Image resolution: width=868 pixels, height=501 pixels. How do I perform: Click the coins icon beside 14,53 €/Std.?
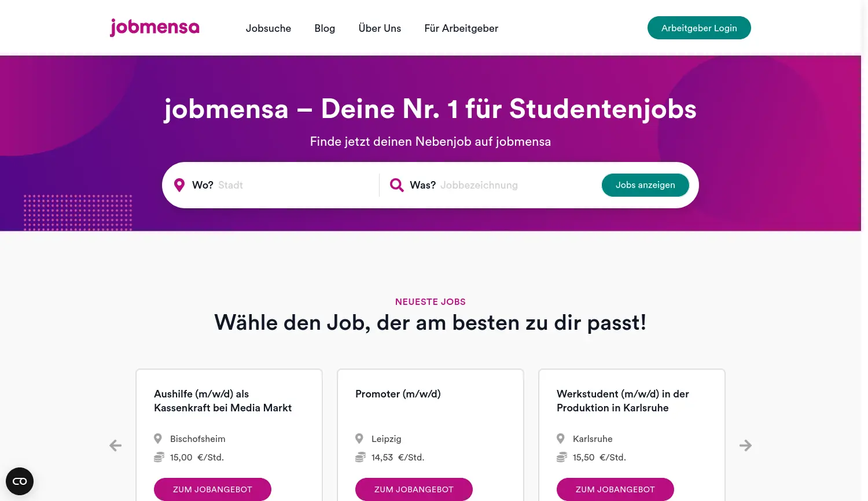(x=360, y=456)
